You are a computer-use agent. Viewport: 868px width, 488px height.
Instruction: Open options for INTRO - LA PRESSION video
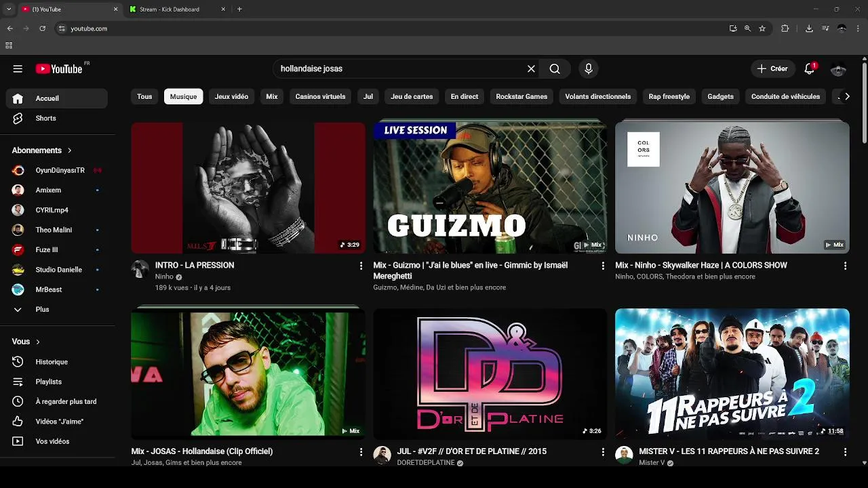tap(361, 266)
